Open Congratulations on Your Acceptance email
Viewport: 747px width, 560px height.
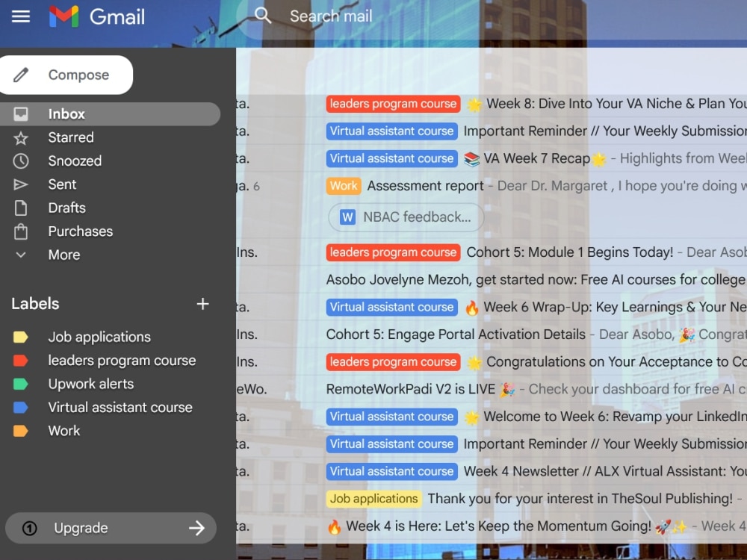pos(492,362)
